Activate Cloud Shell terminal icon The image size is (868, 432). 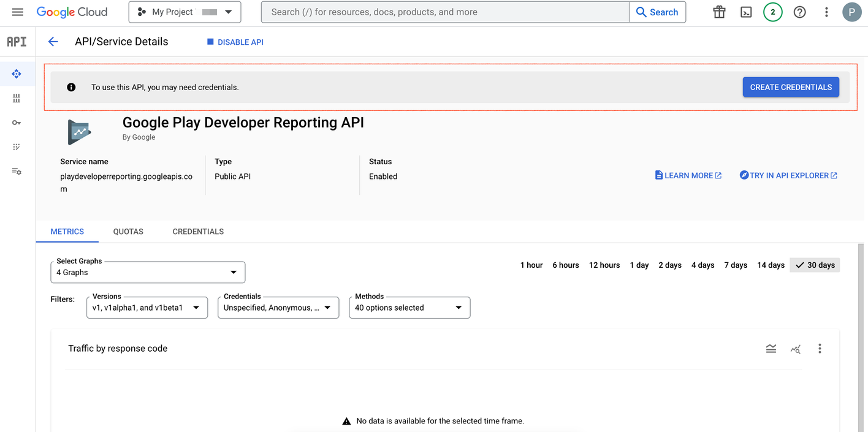746,12
